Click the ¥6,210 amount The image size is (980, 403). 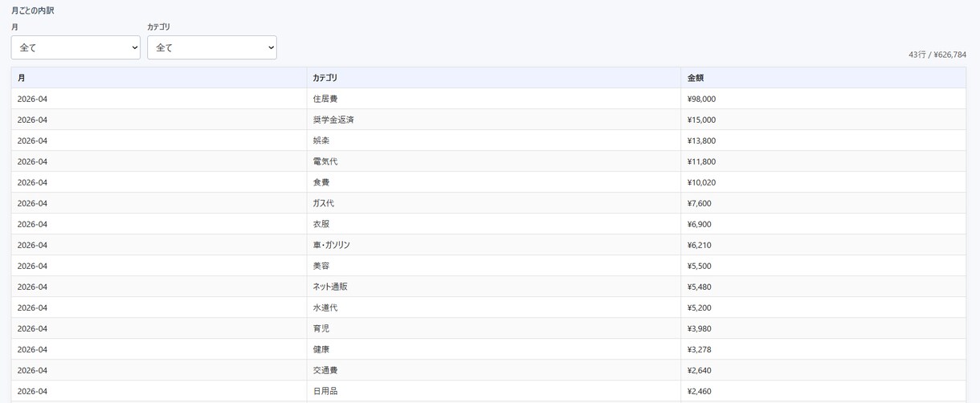(699, 245)
